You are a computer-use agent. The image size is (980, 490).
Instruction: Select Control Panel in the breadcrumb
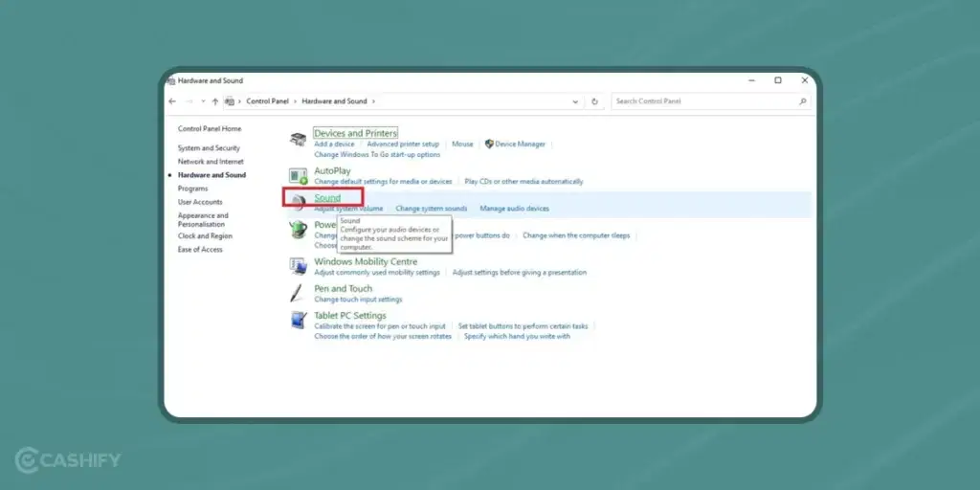click(268, 101)
